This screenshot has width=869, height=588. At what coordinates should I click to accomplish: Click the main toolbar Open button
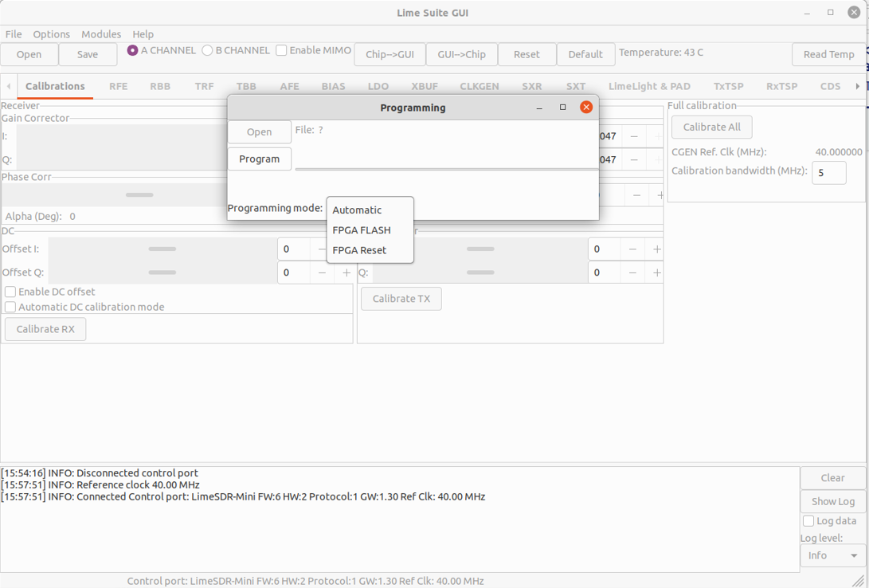pyautogui.click(x=29, y=54)
